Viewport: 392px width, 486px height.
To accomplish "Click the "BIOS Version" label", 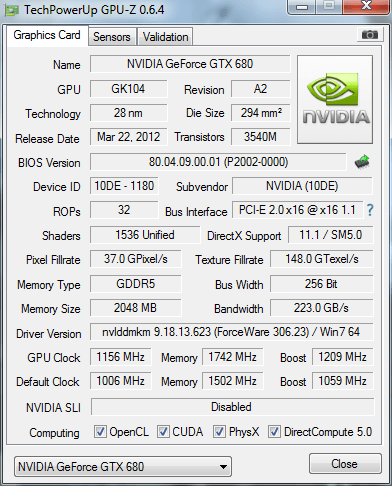I will click(x=49, y=163).
